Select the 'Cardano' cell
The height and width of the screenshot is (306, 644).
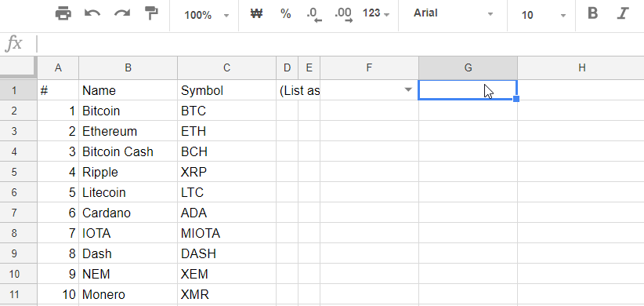tap(128, 213)
